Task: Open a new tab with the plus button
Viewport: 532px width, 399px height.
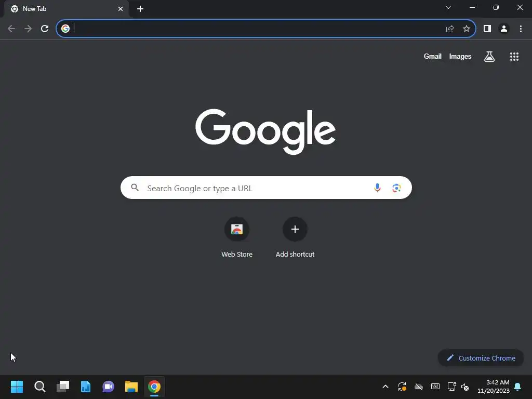Action: click(x=140, y=9)
